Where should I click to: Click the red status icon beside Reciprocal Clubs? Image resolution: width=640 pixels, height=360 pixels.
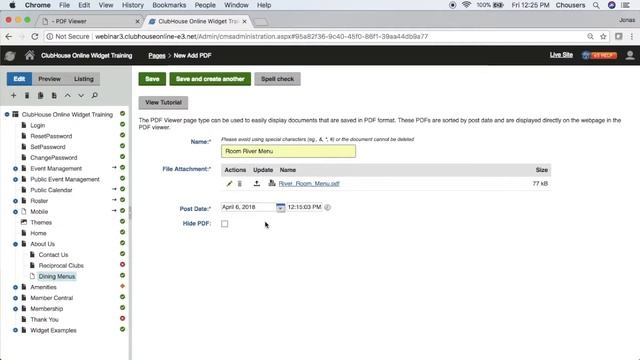[122, 264]
